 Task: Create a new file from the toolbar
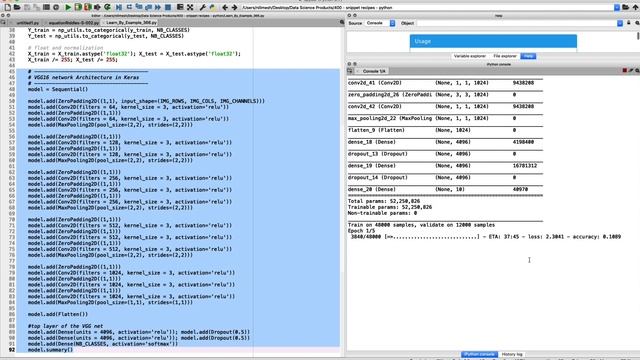[7, 7]
